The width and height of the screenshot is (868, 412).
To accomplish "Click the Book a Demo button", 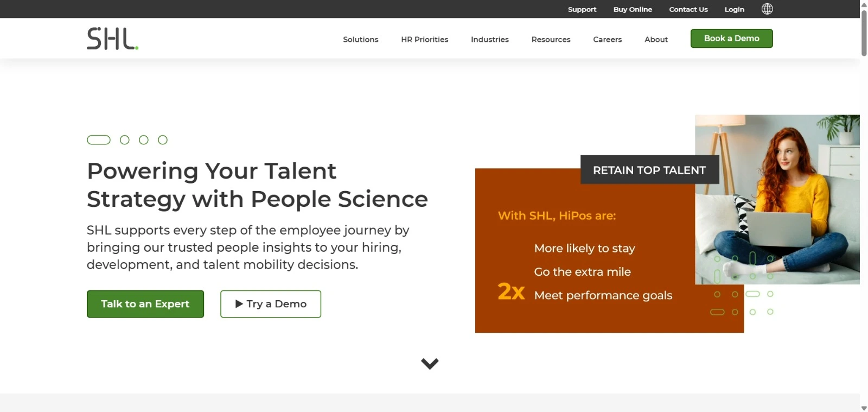I will tap(731, 39).
